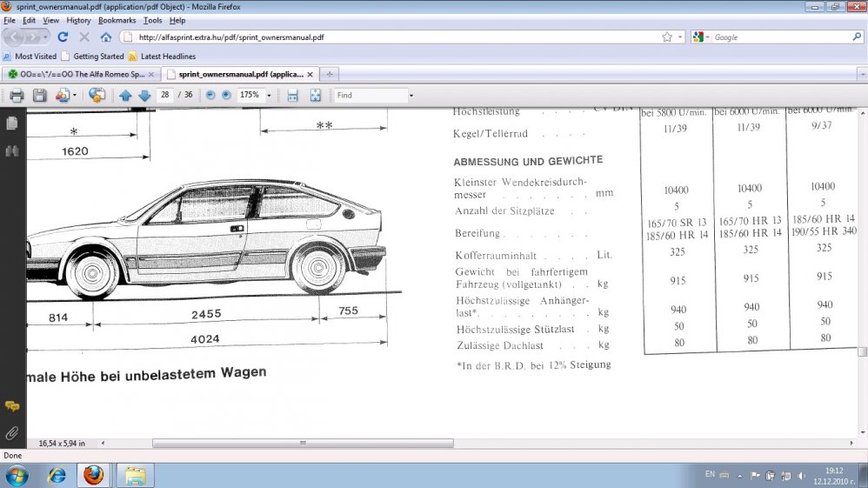Click the fit width scrolling icon
This screenshot has height=488, width=868.
tap(293, 95)
